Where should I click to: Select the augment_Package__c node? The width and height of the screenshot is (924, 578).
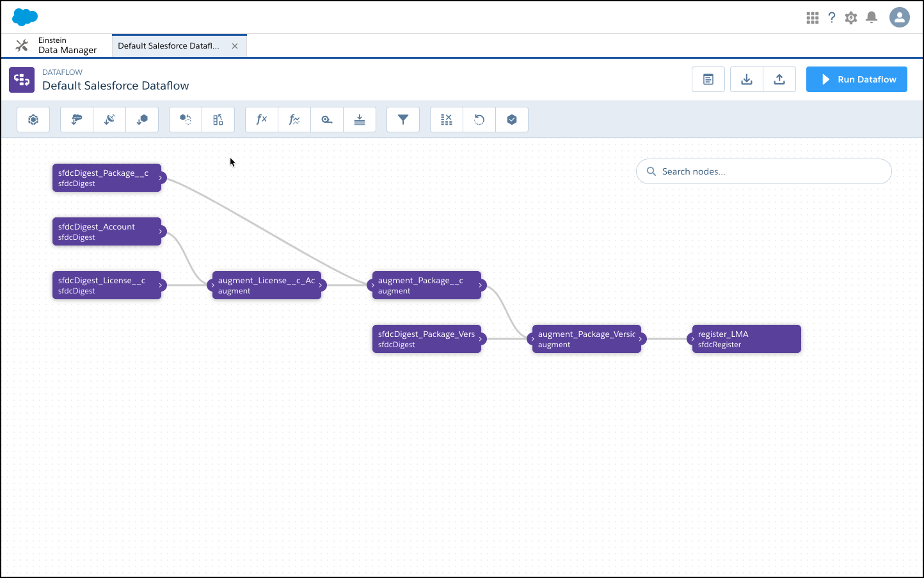click(x=427, y=285)
